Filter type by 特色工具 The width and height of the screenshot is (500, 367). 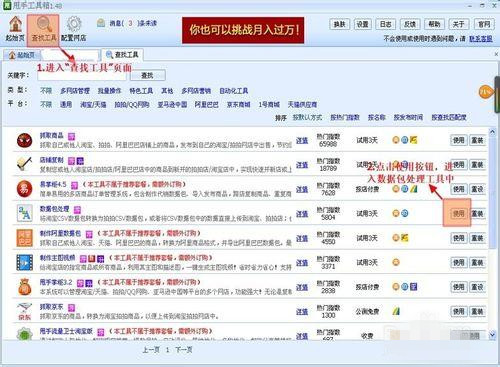click(x=141, y=91)
